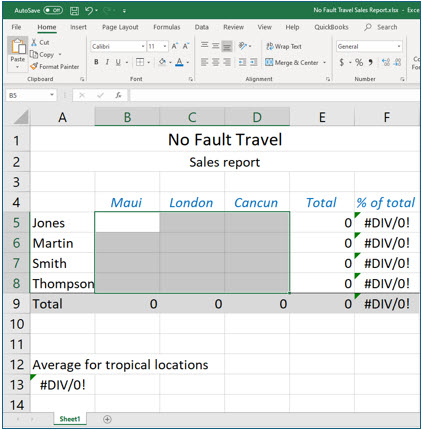Screen dimensions: 422x430
Task: Apply bold formatting
Action: click(96, 62)
